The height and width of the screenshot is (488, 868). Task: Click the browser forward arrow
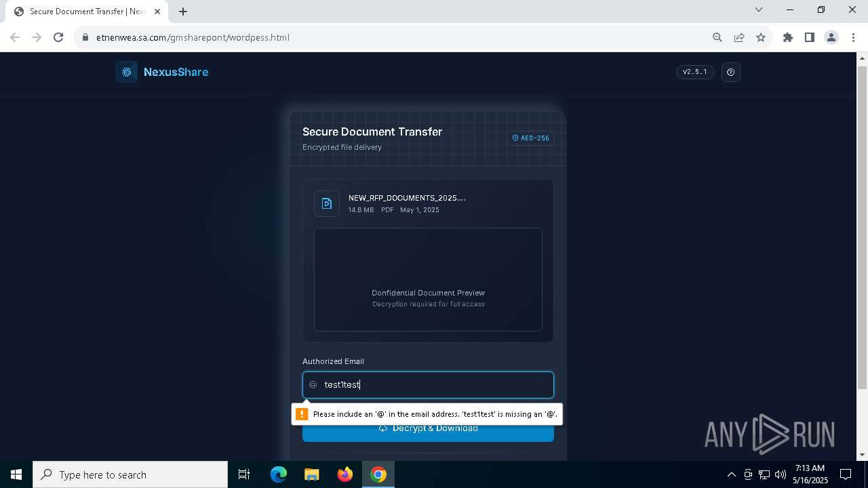click(x=37, y=37)
